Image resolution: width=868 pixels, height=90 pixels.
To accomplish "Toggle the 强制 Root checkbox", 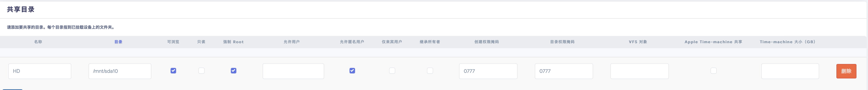I will [233, 71].
